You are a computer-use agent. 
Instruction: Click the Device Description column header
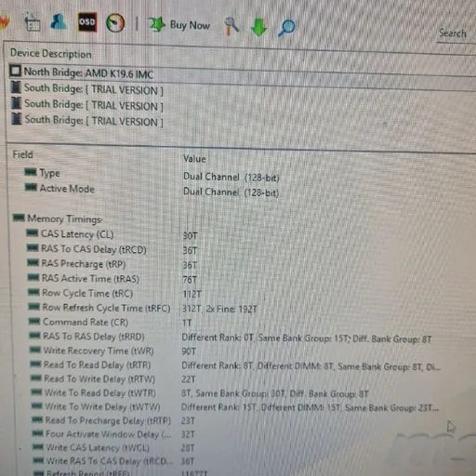pos(51,54)
